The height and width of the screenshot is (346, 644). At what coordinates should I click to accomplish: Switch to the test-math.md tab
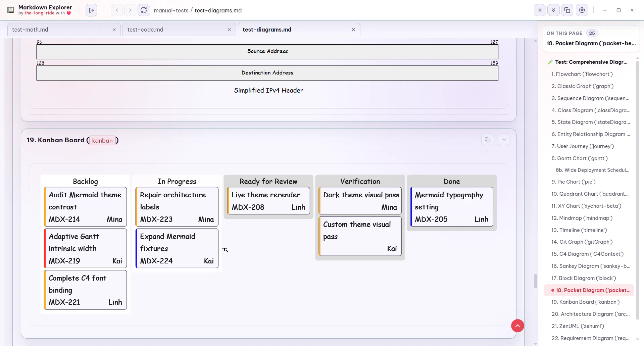tap(64, 30)
